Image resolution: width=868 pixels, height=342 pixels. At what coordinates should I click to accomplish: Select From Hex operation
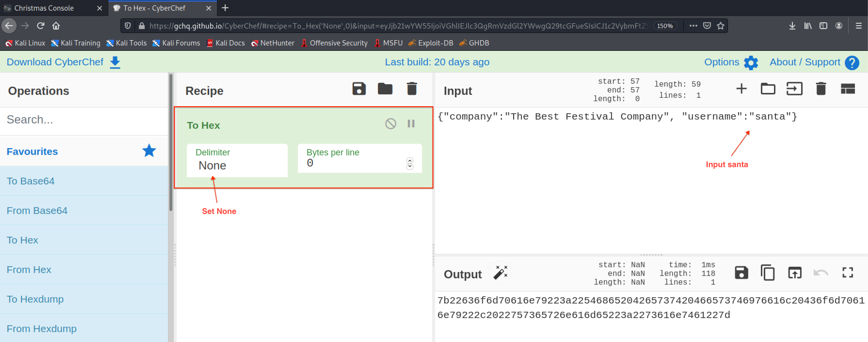[x=84, y=270]
